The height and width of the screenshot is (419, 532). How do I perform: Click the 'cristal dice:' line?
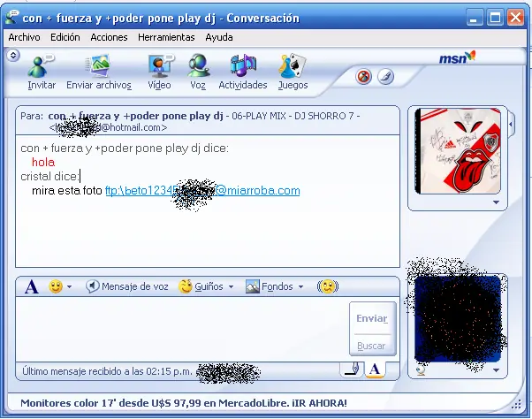[x=49, y=177]
